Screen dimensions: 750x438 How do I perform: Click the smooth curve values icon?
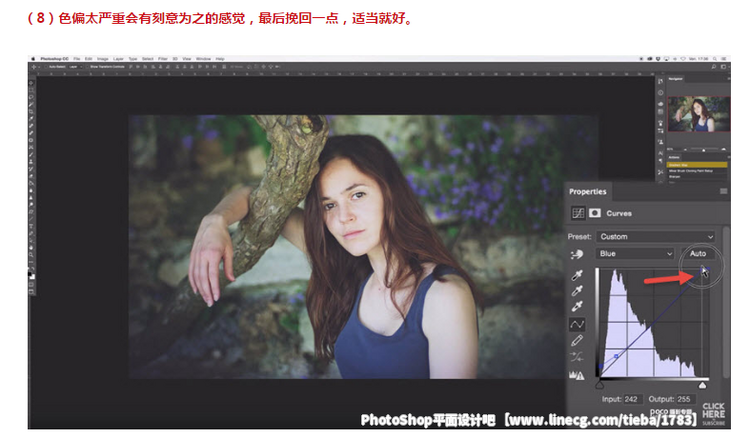[x=577, y=357]
